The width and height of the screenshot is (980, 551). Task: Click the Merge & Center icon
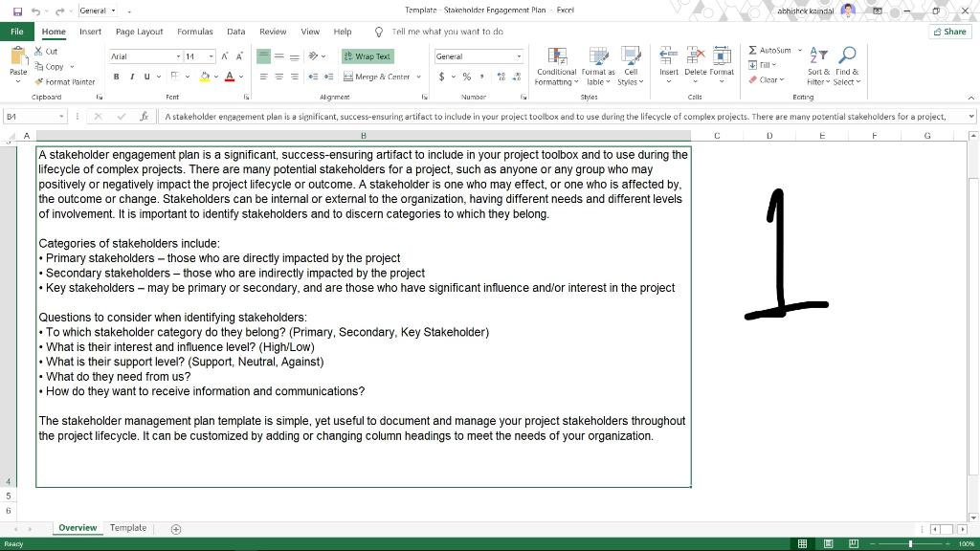[350, 77]
